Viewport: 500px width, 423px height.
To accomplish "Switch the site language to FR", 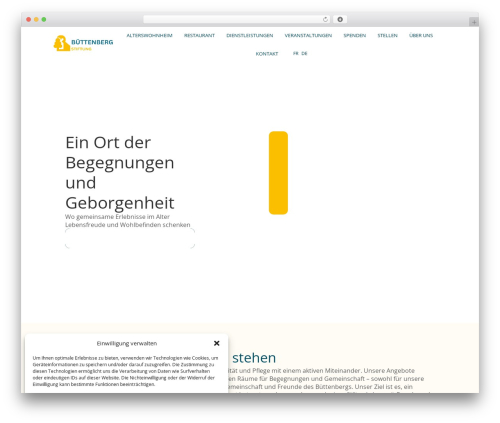I will 296,53.
